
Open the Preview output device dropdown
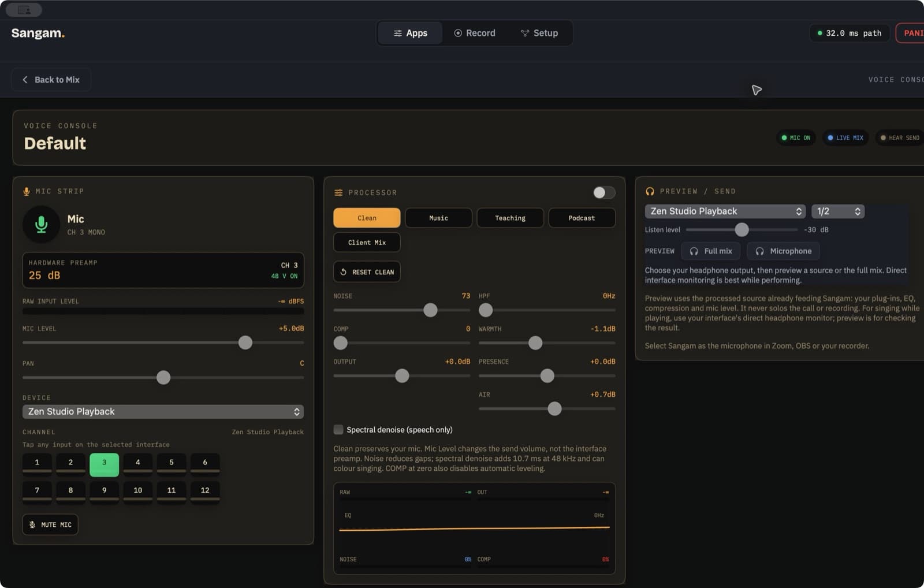tap(725, 211)
